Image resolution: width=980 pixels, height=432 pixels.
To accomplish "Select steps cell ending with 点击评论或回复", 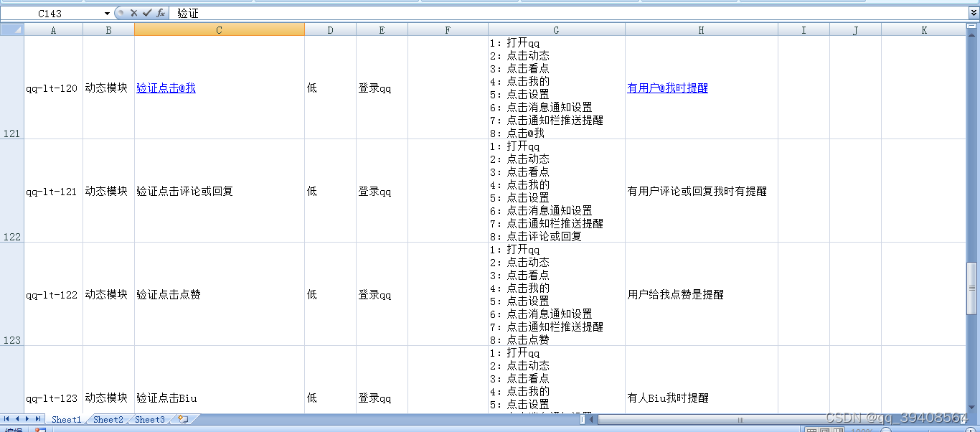I will (x=557, y=192).
